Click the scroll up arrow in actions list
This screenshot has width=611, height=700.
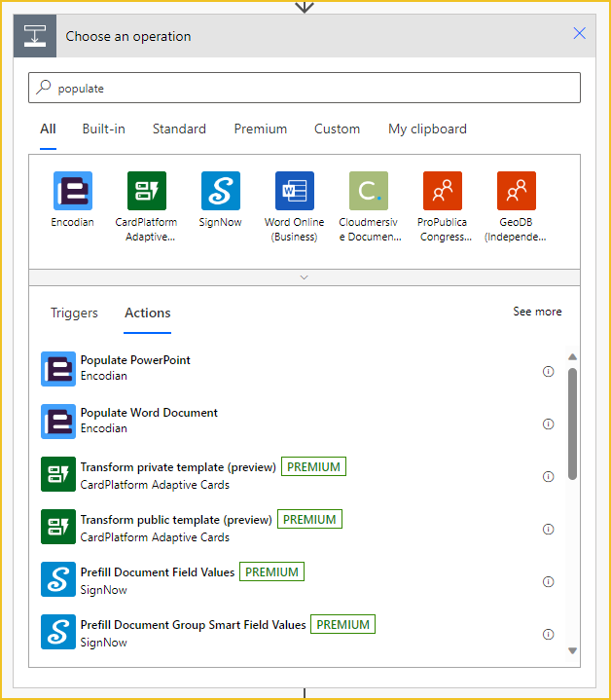click(573, 356)
